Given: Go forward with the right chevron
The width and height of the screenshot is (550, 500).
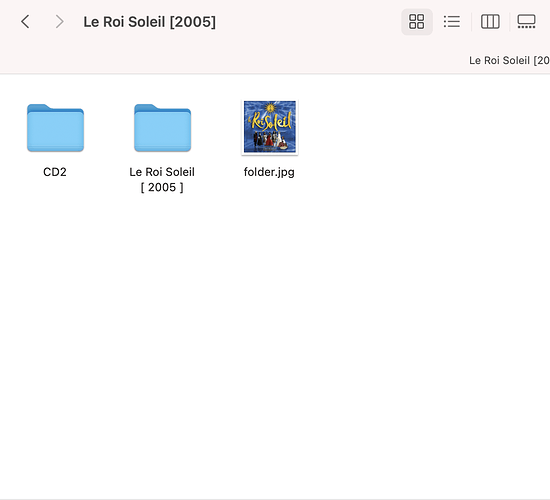Looking at the screenshot, I should click(60, 22).
